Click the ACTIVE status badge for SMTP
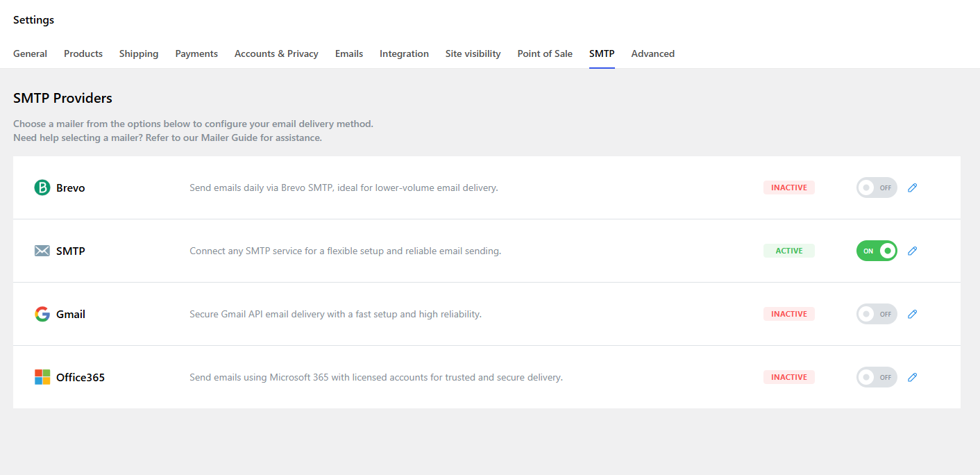Screen dimensions: 980x475 [789, 251]
